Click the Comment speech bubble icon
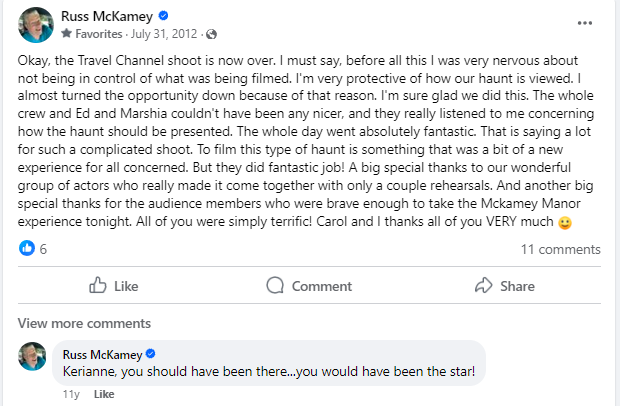The height and width of the screenshot is (406, 620). pos(276,286)
